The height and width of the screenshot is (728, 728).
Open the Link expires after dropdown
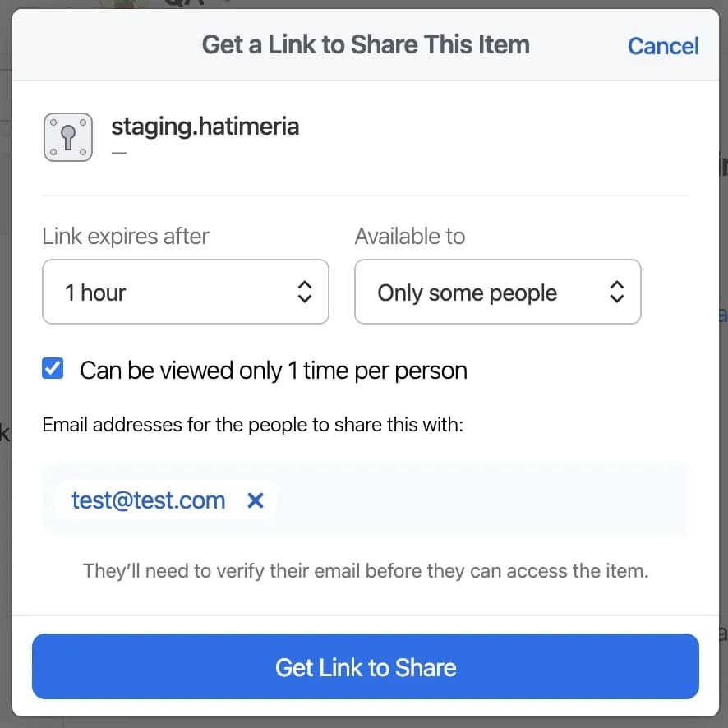click(185, 292)
